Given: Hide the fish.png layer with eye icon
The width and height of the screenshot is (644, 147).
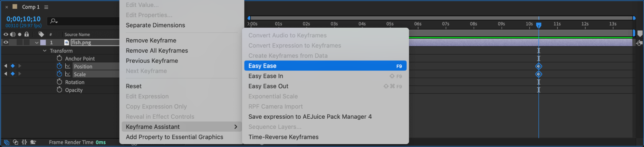Looking at the screenshot, I should pos(6,42).
